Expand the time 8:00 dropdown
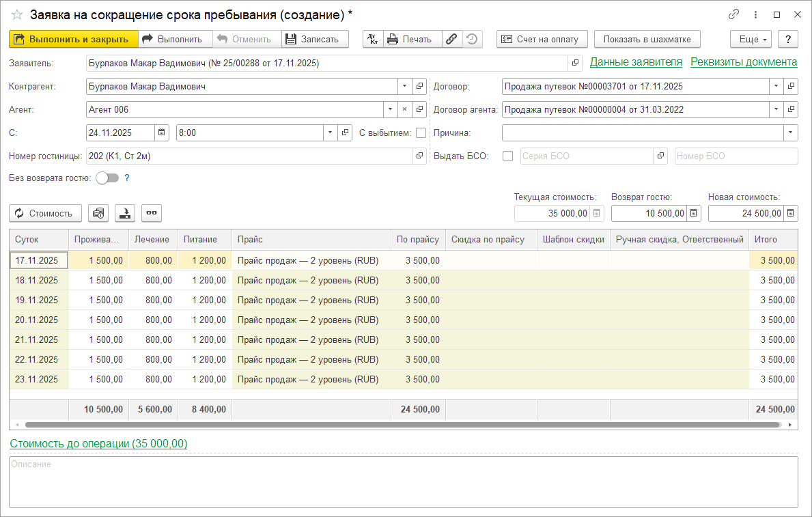 pyautogui.click(x=331, y=132)
